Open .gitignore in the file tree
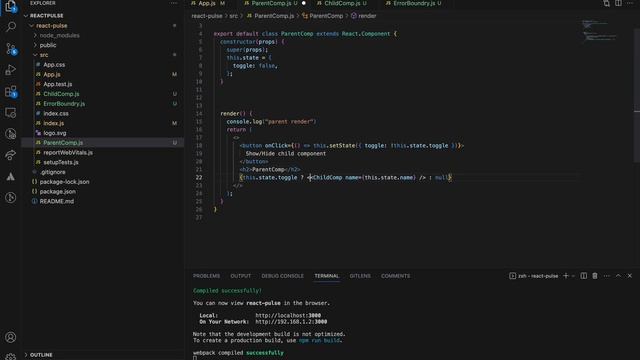Image resolution: width=640 pixels, height=360 pixels. coord(53,172)
